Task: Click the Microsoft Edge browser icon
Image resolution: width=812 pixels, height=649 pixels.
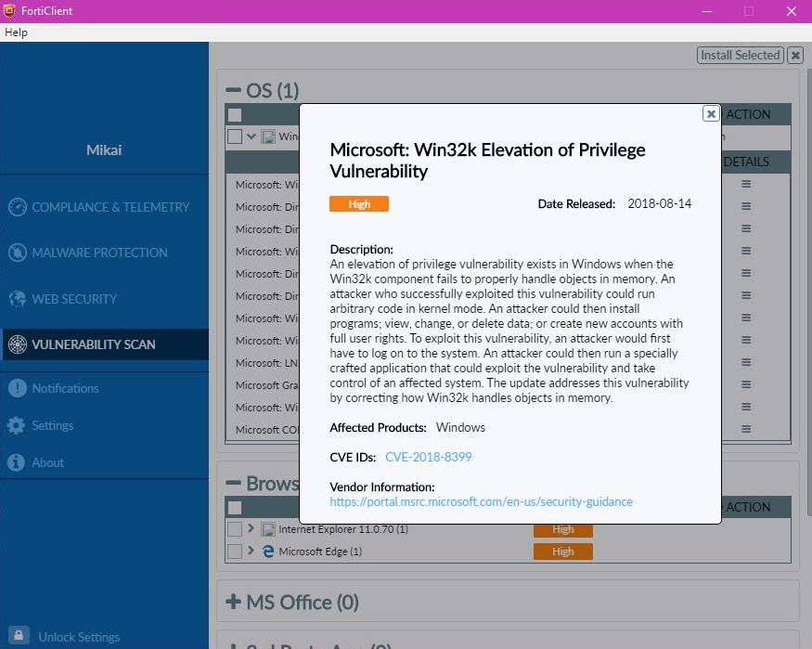Action: pyautogui.click(x=268, y=552)
